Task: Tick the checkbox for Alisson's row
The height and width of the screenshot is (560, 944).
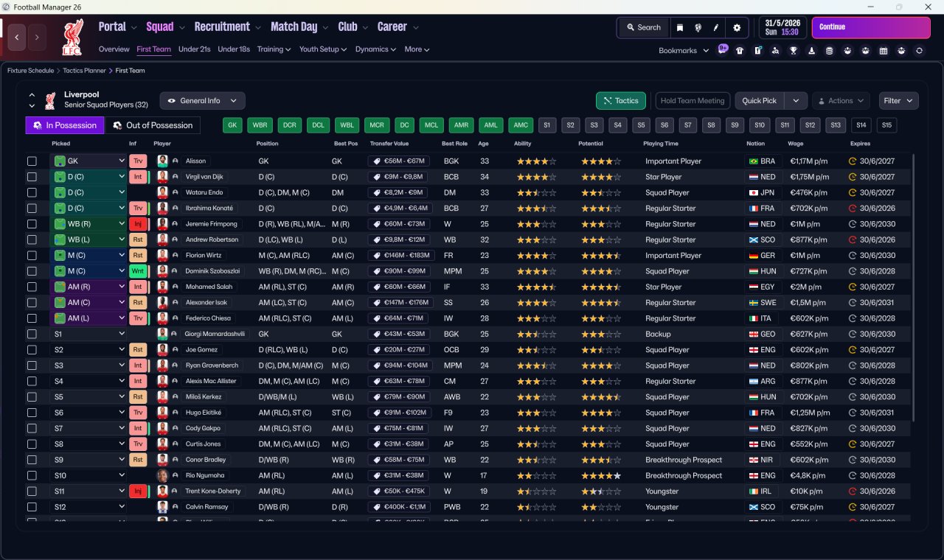Action: pos(32,161)
